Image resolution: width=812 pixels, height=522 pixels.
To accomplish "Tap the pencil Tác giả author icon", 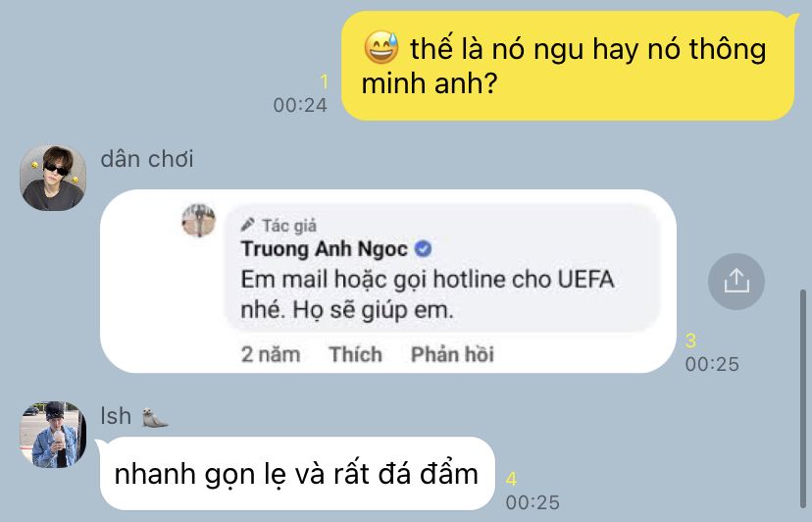I will [x=247, y=225].
